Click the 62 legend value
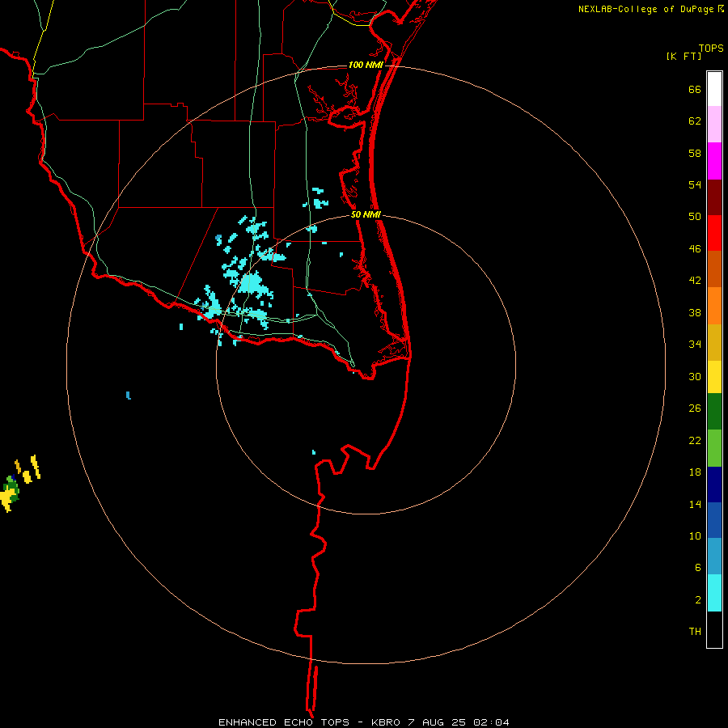The width and height of the screenshot is (728, 728). pyautogui.click(x=695, y=121)
